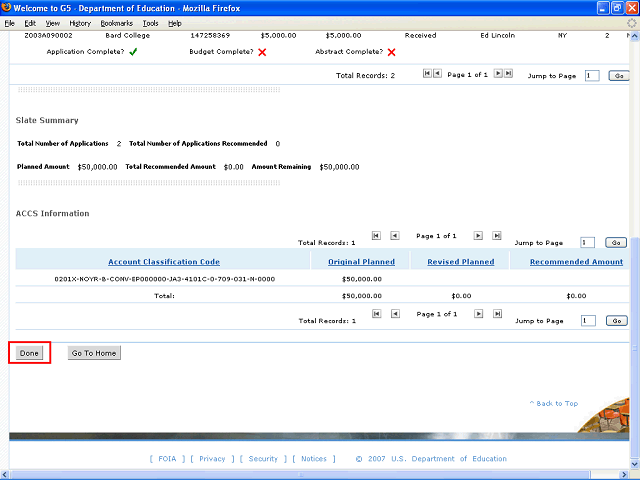Sort by Account Classification Code column

(x=164, y=262)
